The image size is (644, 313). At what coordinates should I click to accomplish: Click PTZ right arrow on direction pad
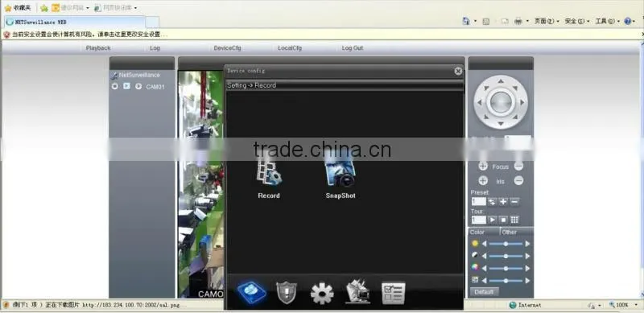(522, 102)
